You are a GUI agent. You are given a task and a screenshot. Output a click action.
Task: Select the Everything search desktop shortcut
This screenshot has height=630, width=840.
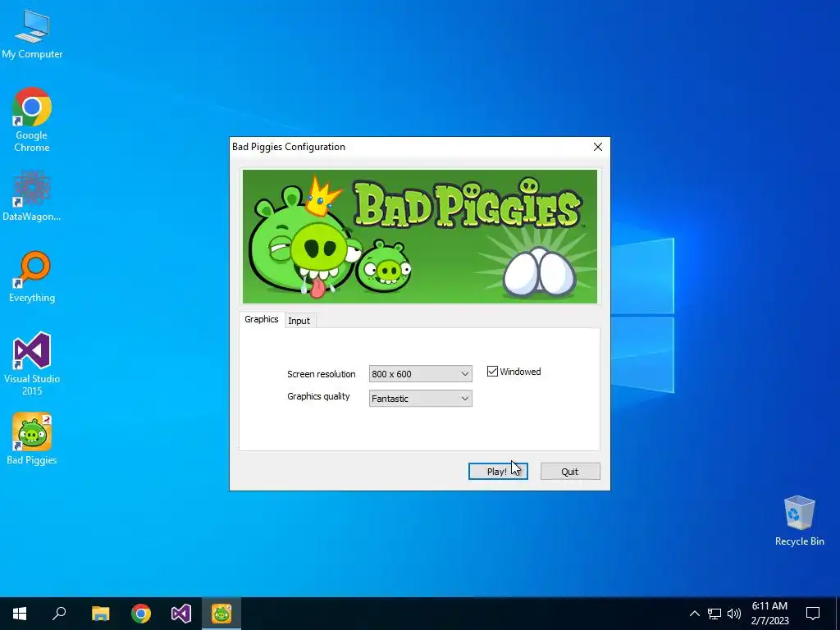(32, 277)
